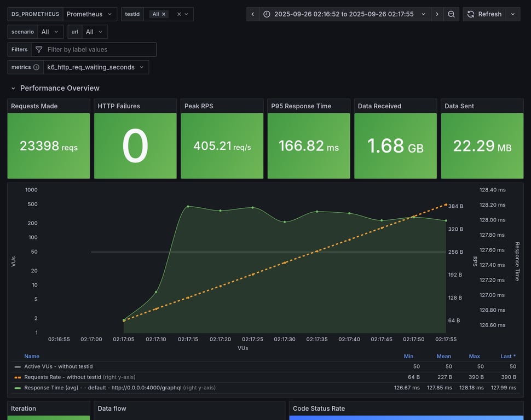Clear the testid selection with X
Image resolution: width=531 pixels, height=420 pixels.
tap(178, 14)
